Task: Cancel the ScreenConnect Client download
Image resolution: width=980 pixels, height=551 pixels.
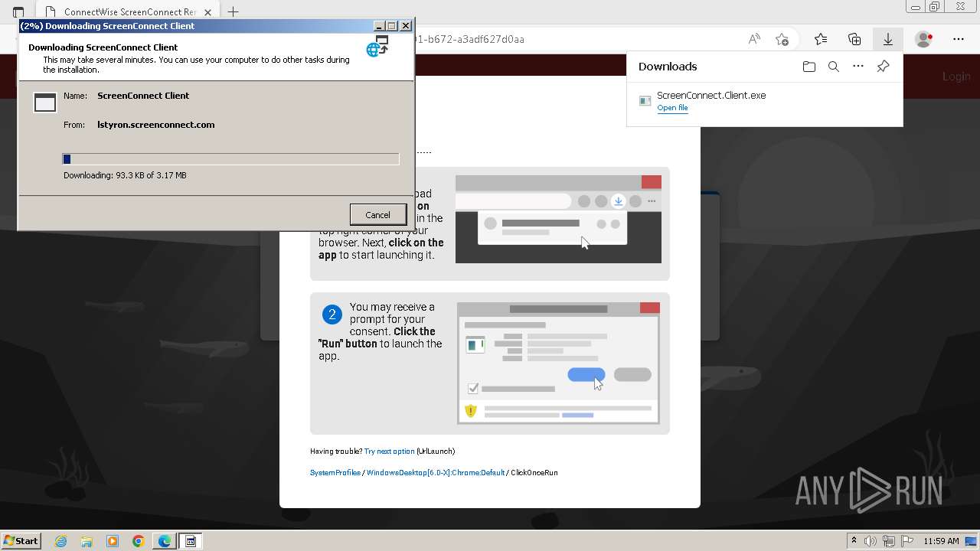Action: click(377, 215)
